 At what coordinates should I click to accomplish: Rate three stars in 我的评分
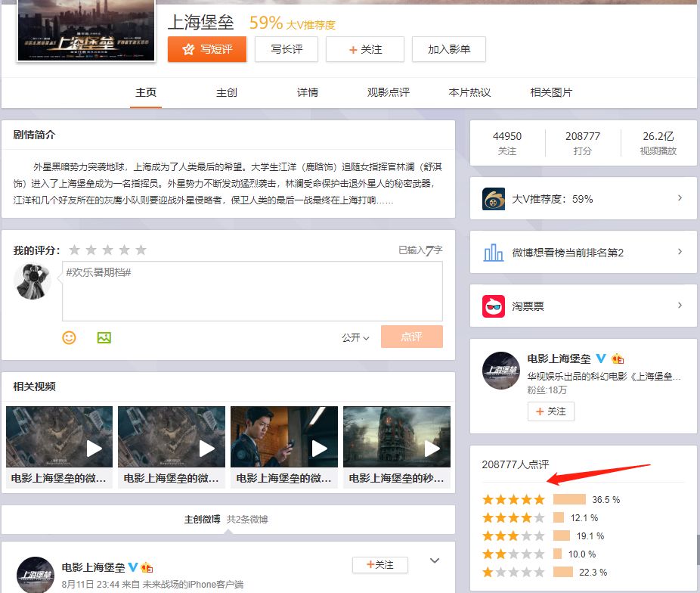(x=107, y=250)
